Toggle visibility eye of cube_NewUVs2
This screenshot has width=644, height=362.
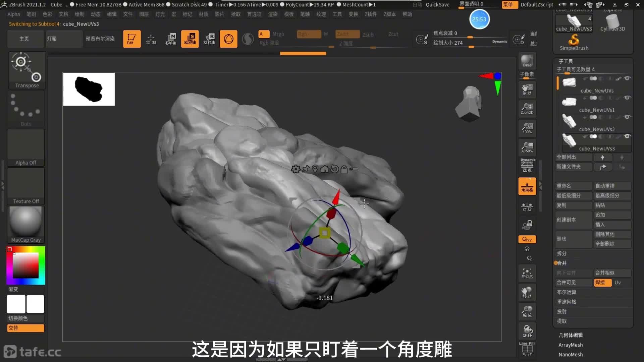(x=627, y=117)
